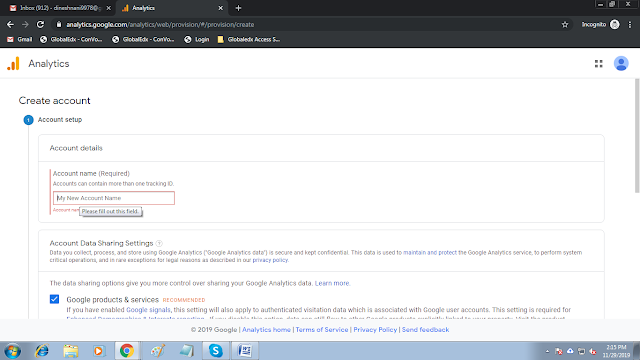Switch to the Inbox Gmail tab
Viewport: 640px width, 360px height.
click(60, 8)
